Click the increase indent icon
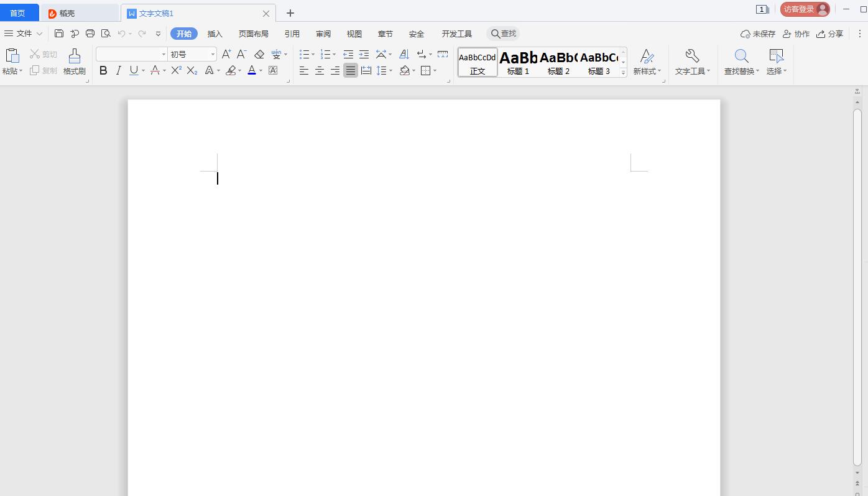 [x=364, y=55]
